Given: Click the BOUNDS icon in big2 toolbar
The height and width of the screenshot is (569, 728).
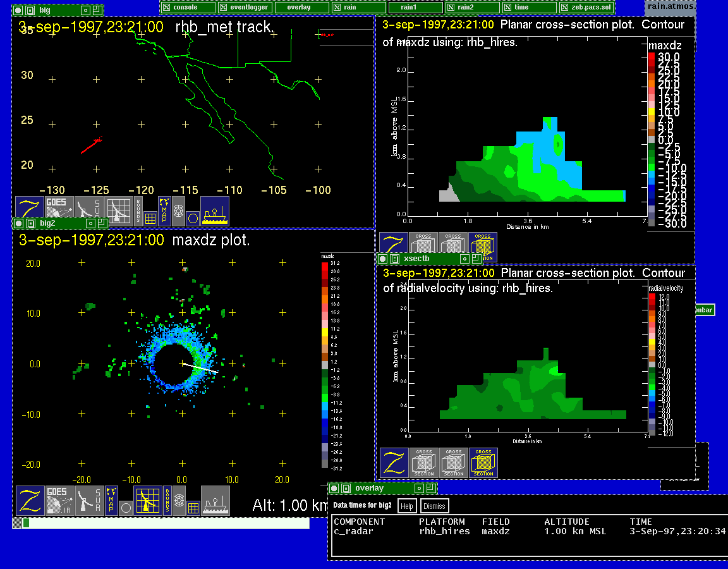Looking at the screenshot, I should tap(167, 499).
